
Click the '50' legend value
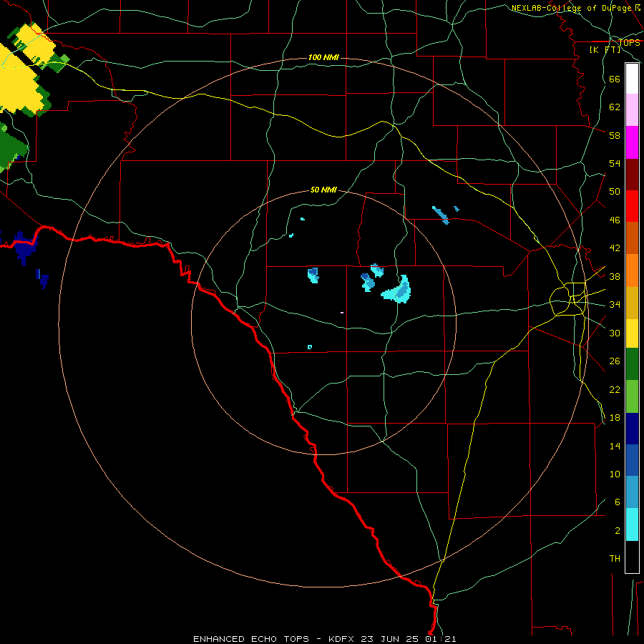615,192
